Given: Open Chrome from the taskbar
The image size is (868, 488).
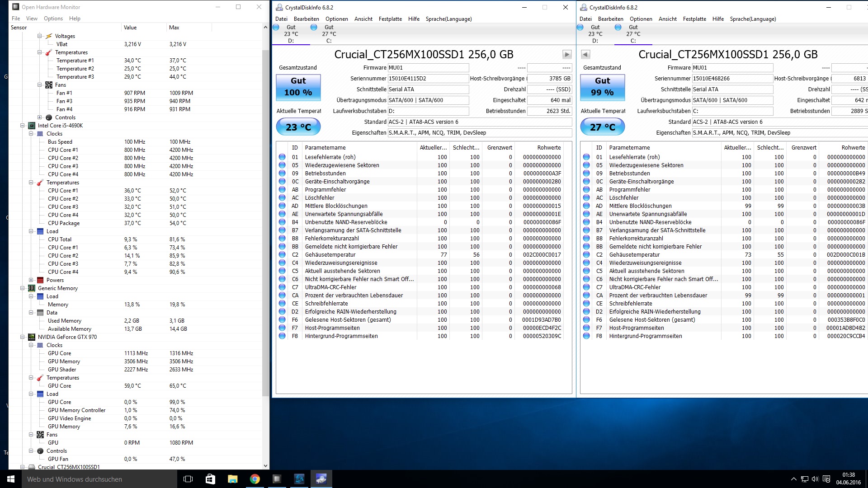Looking at the screenshot, I should pos(255,479).
